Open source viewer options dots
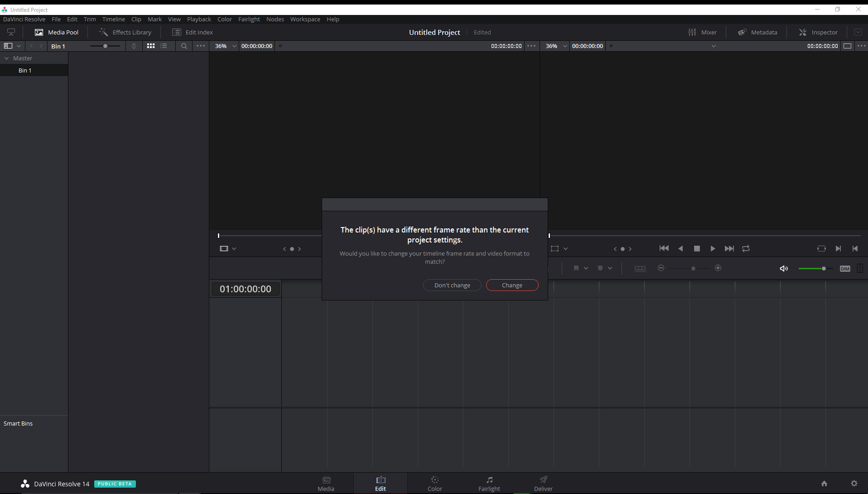Screen dimensions: 868x494 (x=532, y=46)
